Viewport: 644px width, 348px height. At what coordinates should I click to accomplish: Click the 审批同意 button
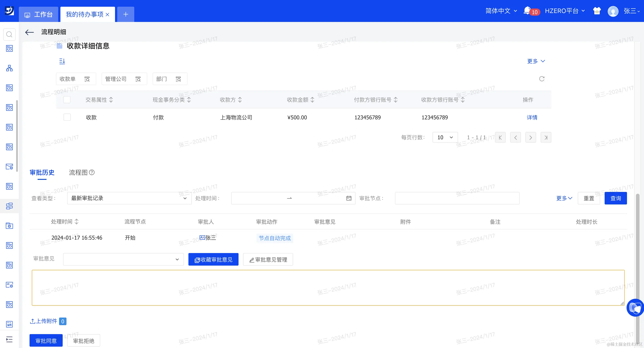pos(46,340)
